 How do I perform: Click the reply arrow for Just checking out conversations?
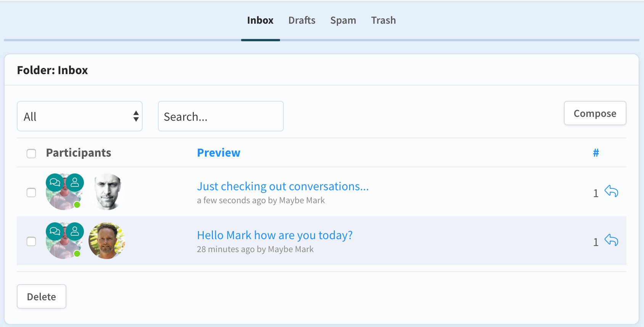(x=611, y=191)
